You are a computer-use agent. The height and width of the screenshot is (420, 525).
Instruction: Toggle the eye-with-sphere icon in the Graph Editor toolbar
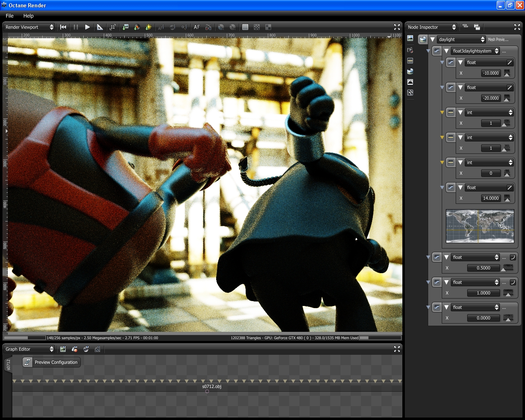point(86,349)
